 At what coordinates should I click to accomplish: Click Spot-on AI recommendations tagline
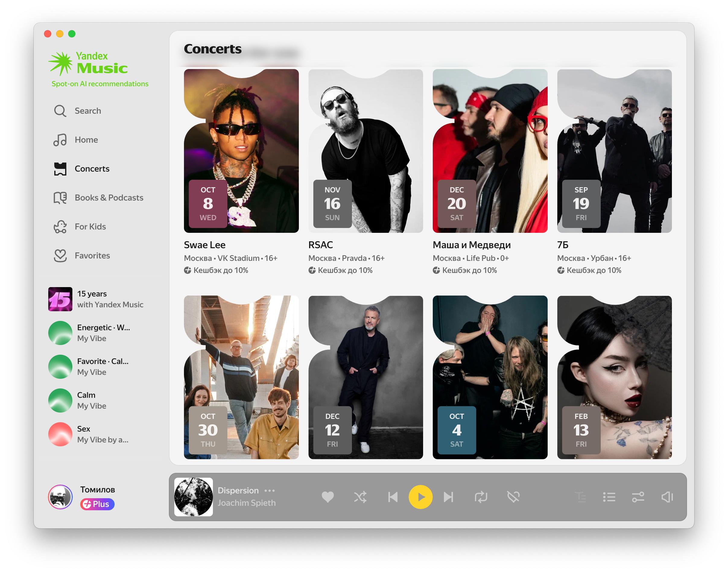(100, 84)
